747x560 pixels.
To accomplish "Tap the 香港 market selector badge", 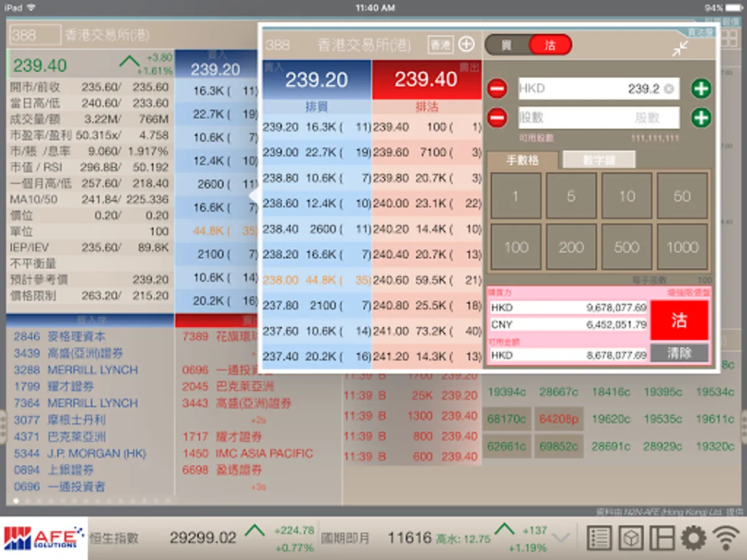I will click(441, 45).
